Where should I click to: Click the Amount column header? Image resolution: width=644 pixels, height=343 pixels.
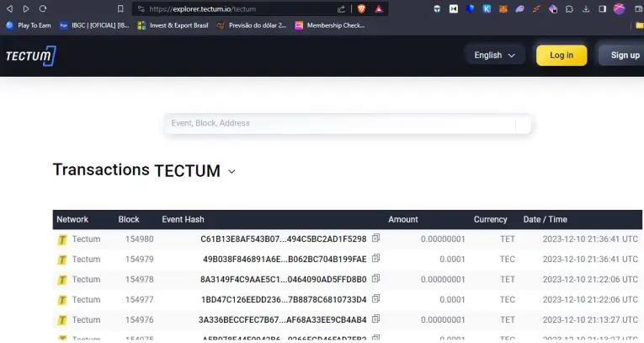tap(403, 220)
